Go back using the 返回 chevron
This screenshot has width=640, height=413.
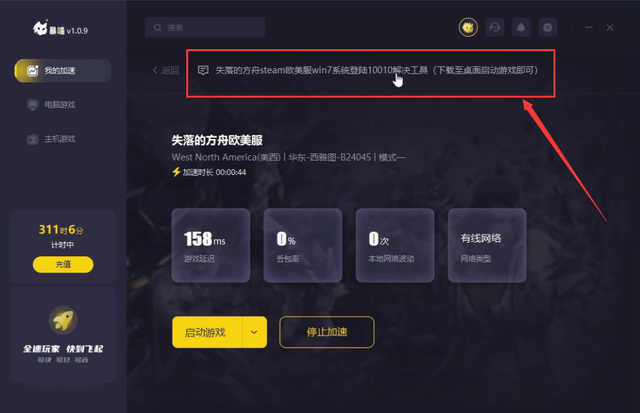coord(166,70)
